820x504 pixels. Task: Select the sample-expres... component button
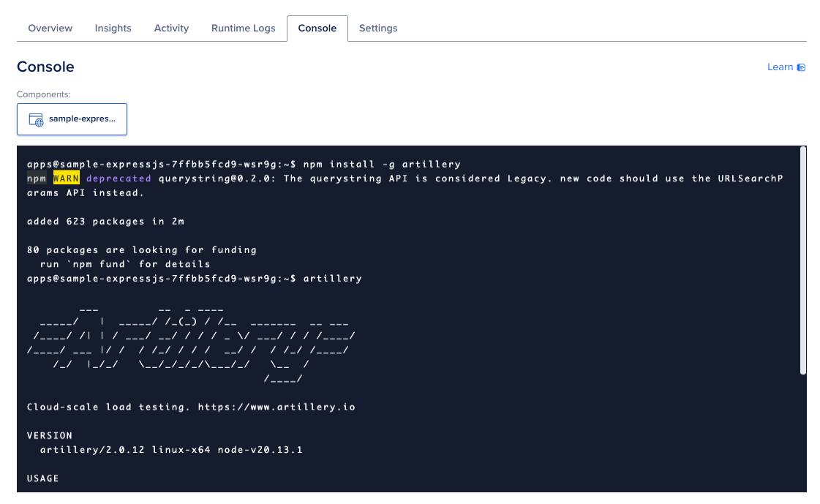72,119
